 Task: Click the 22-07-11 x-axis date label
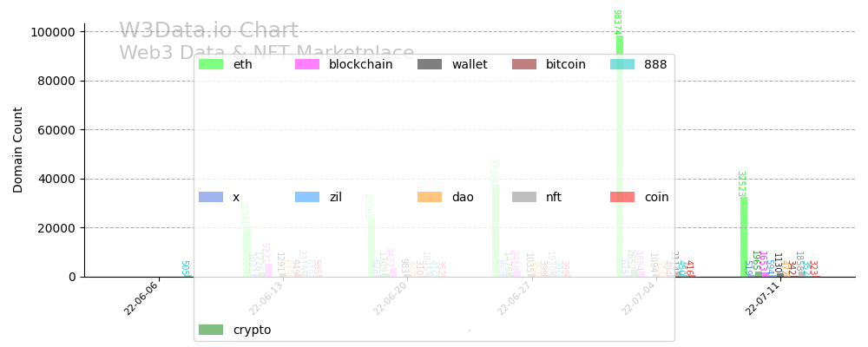pos(763,298)
